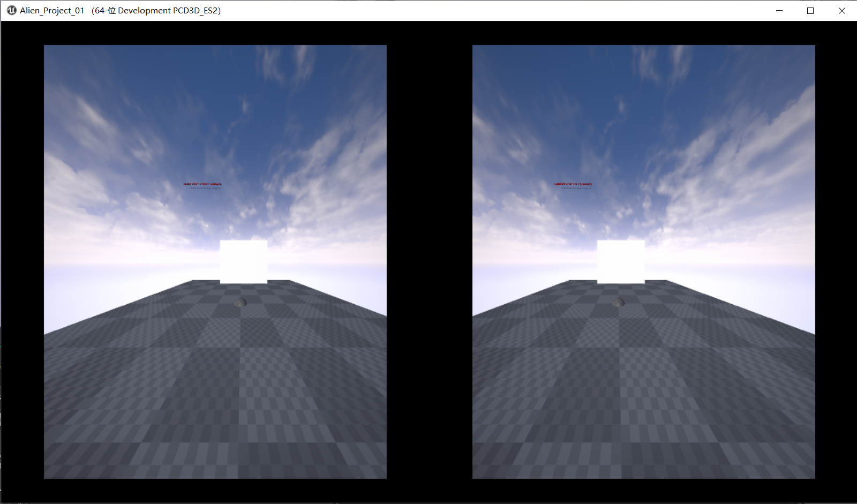857x504 pixels.
Task: Minimize the Alien_Project_01 window
Action: pyautogui.click(x=779, y=11)
